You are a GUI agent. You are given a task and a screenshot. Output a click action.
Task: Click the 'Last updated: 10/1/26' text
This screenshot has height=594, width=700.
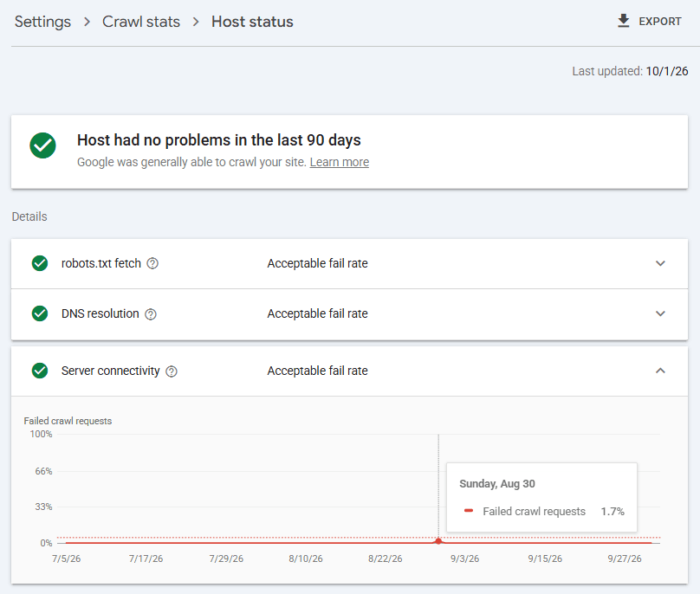pos(630,71)
